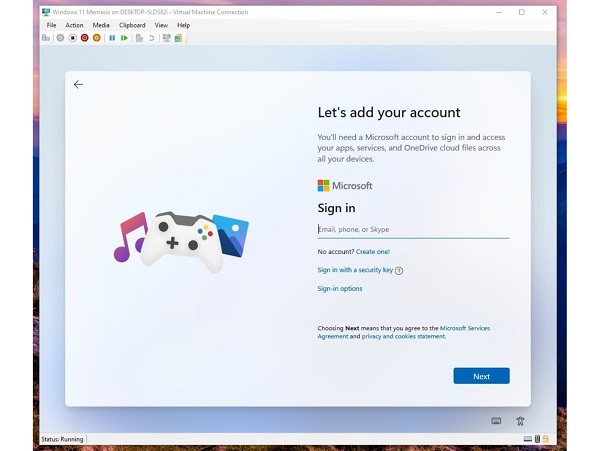Image resolution: width=600 pixels, height=451 pixels.
Task: Click the Revert toolbar icon
Action: tap(152, 38)
